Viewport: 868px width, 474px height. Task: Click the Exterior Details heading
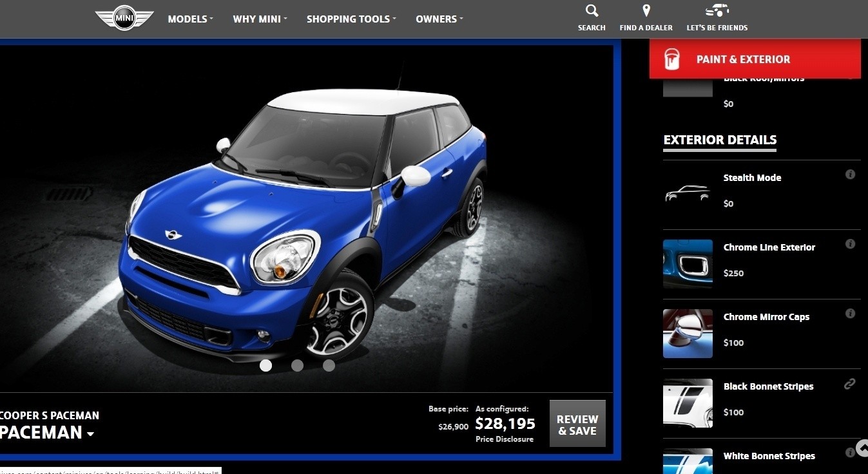pos(720,140)
